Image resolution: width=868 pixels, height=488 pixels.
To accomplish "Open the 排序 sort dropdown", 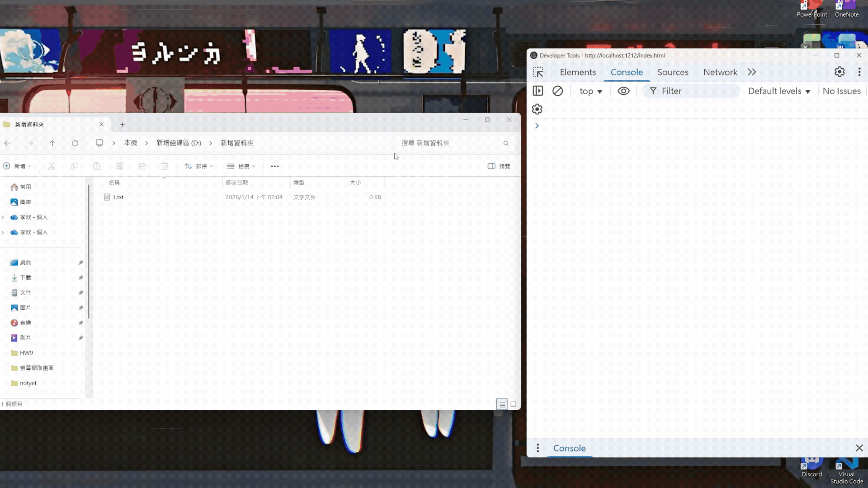I will (198, 166).
